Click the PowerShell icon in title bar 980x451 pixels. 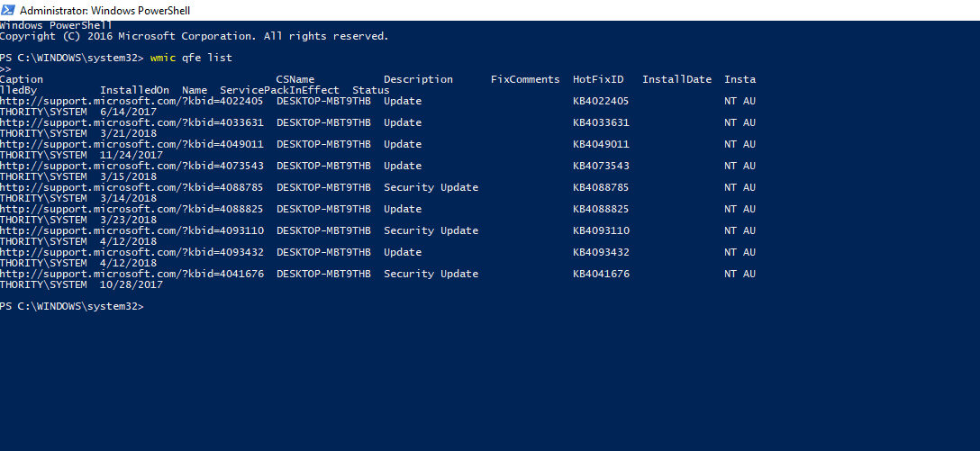pos(9,10)
